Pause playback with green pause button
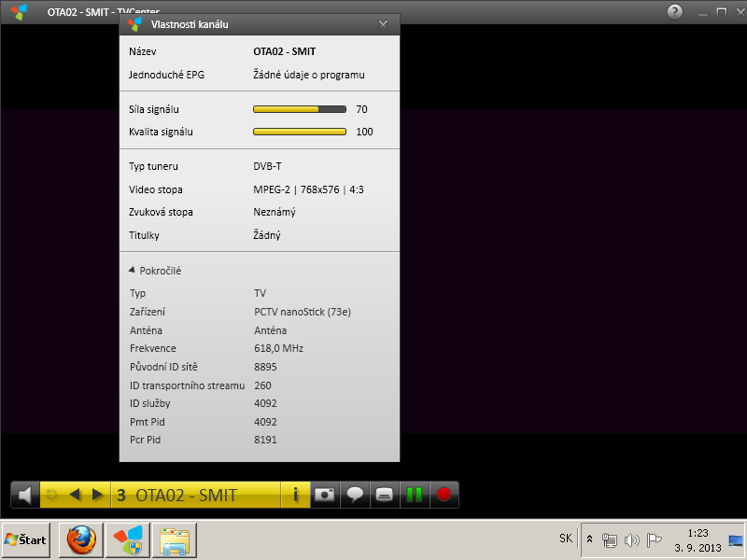This screenshot has width=747, height=560. pos(414,495)
